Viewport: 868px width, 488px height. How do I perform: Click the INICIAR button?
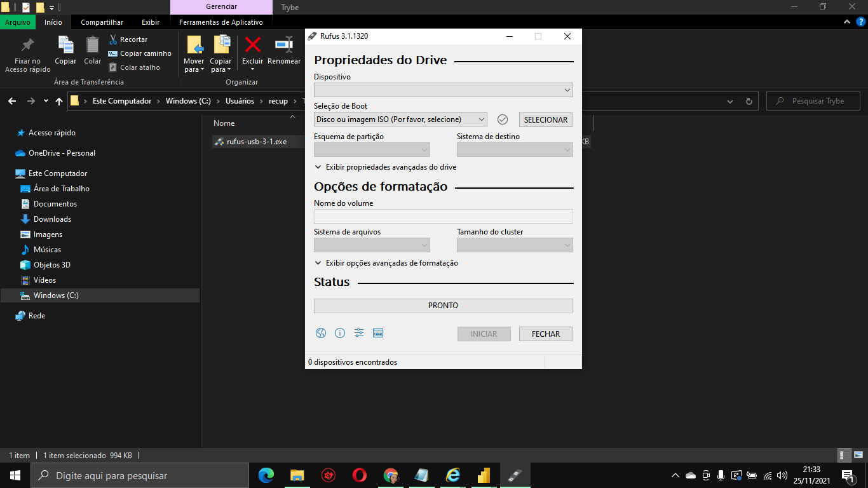point(484,334)
